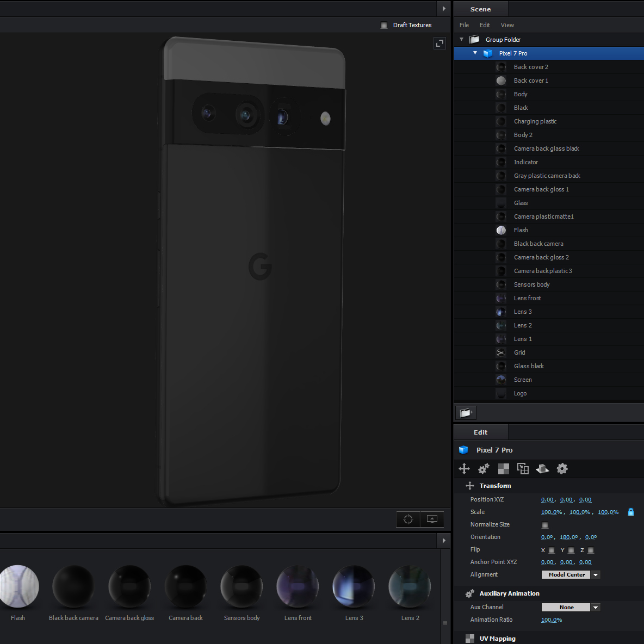Select the Lens 2 material sphere
Image resolution: width=644 pixels, height=644 pixels.
pyautogui.click(x=410, y=586)
